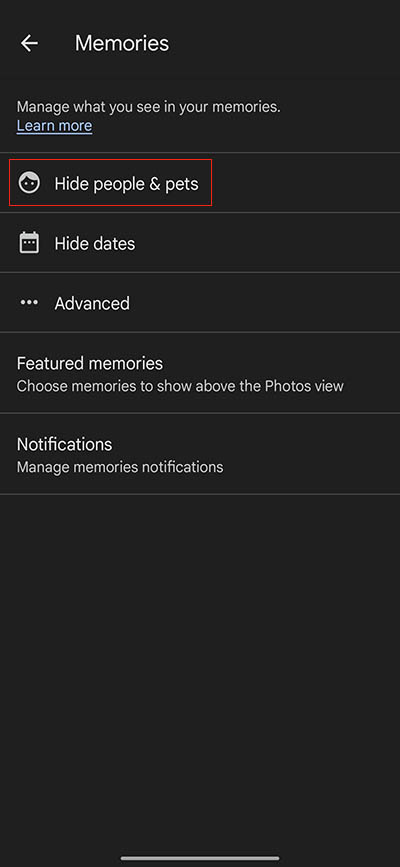The image size is (400, 867).
Task: Open Notifications settings
Action: [x=200, y=454]
